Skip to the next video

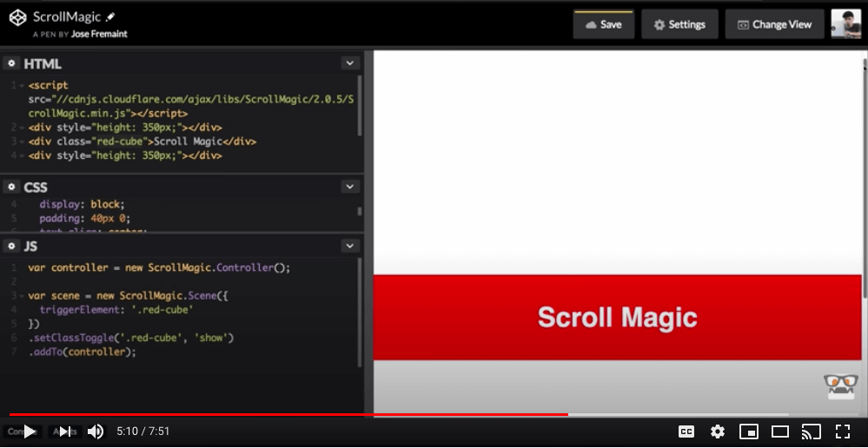pyautogui.click(x=65, y=432)
